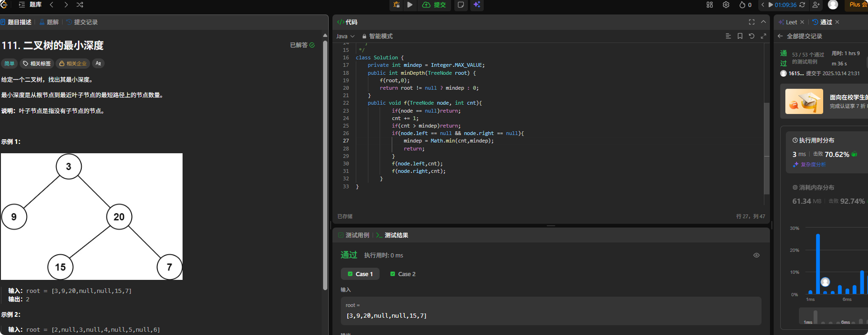The image size is (868, 335).
Task: Click the debug bug icon
Action: tap(396, 5)
